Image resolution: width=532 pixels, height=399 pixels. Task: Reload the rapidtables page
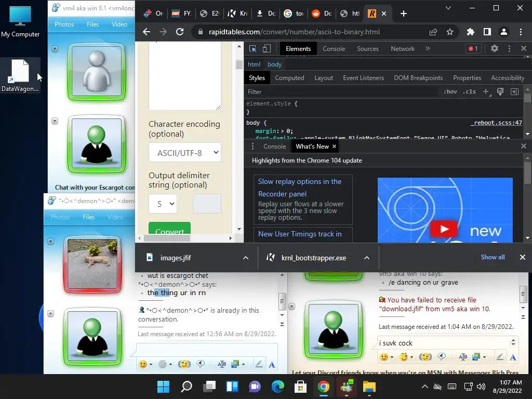pos(180,32)
